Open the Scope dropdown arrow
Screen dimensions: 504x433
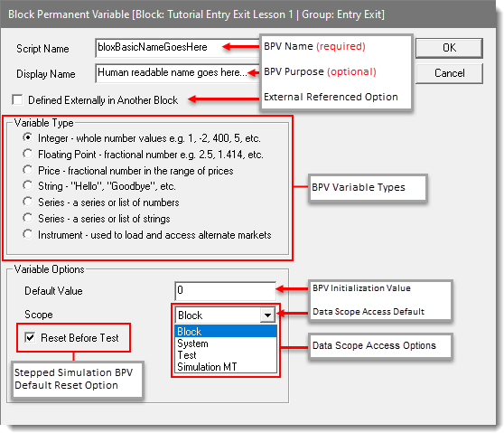tap(267, 315)
